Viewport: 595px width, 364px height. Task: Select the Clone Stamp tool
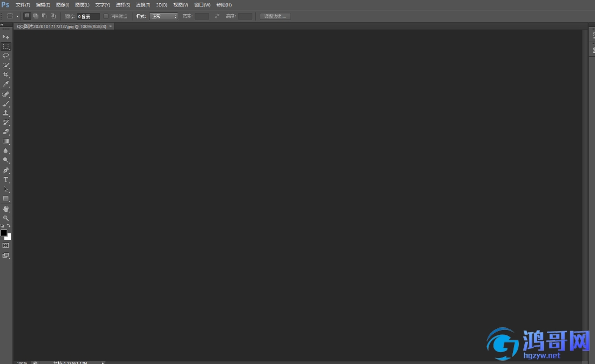click(x=6, y=113)
